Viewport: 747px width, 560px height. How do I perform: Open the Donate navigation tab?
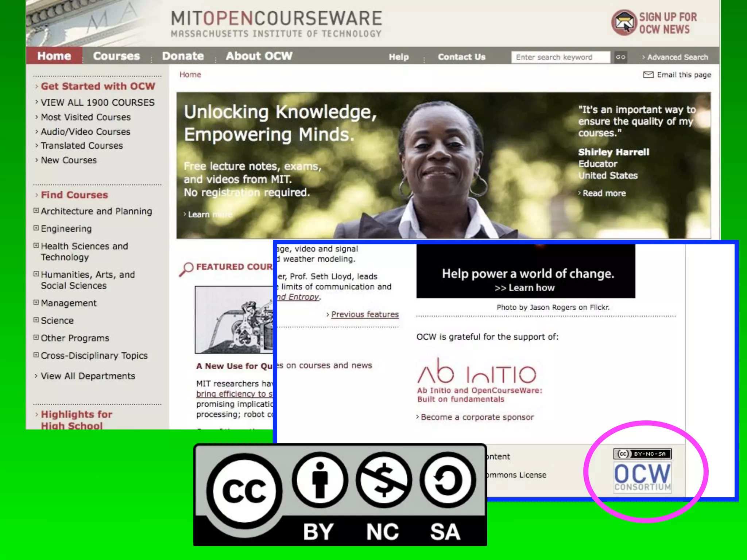click(x=183, y=56)
